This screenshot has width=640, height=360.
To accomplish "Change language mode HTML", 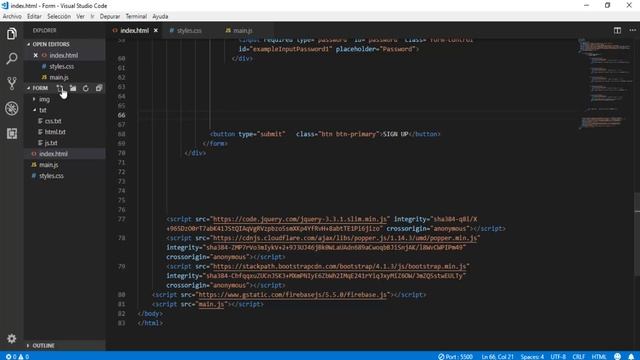I will tap(599, 356).
